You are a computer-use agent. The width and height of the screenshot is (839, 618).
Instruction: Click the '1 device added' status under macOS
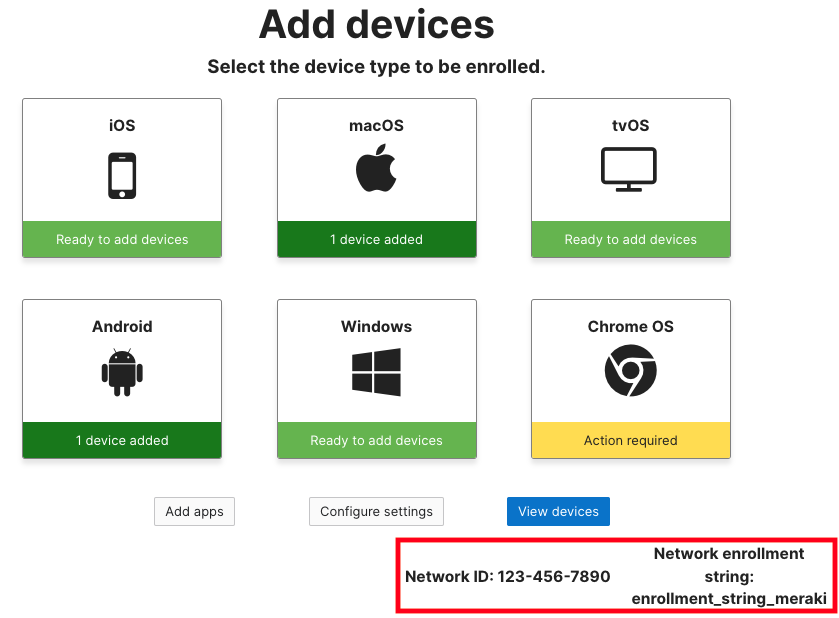(376, 239)
